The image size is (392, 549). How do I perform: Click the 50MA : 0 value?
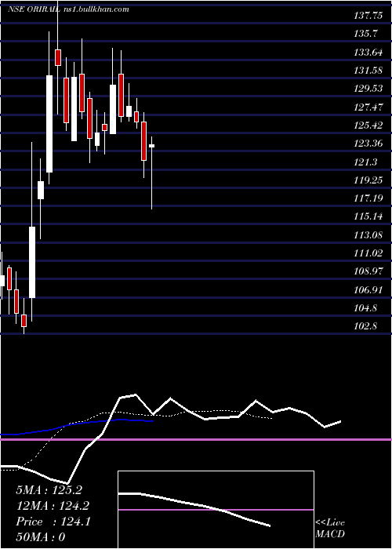[x=41, y=537]
